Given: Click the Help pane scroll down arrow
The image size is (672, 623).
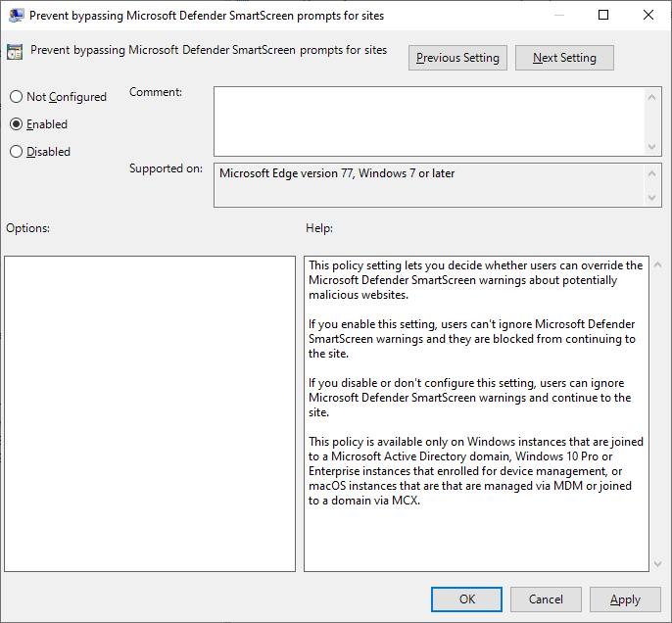Looking at the screenshot, I should pos(658,564).
